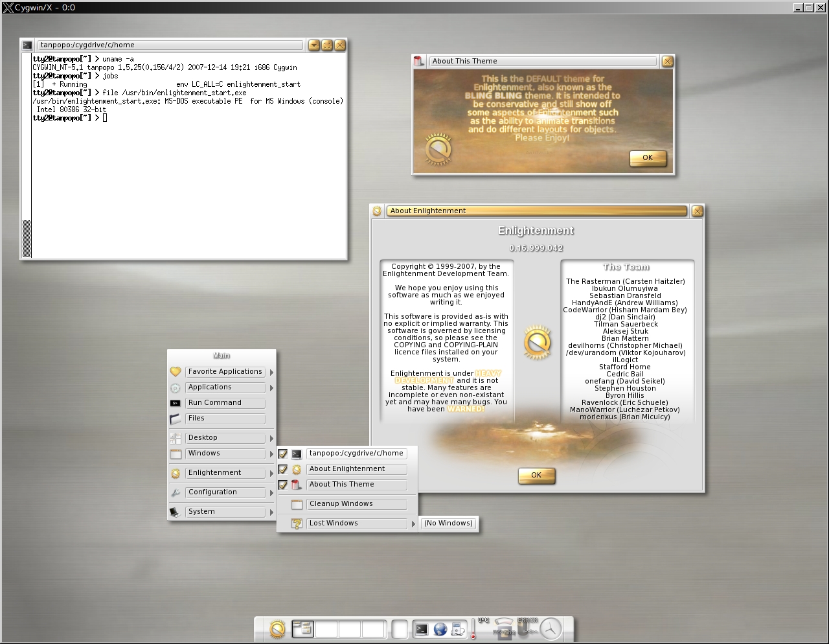Viewport: 829px width, 644px height.
Task: Toggle the tanpopo:/cygdrive/c/home window checkbox
Action: pyautogui.click(x=283, y=454)
